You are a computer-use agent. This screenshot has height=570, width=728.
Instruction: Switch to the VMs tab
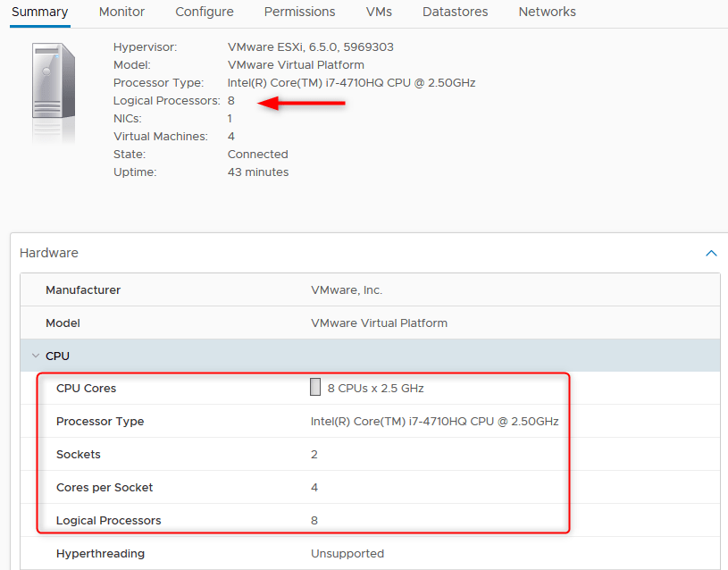(x=379, y=13)
